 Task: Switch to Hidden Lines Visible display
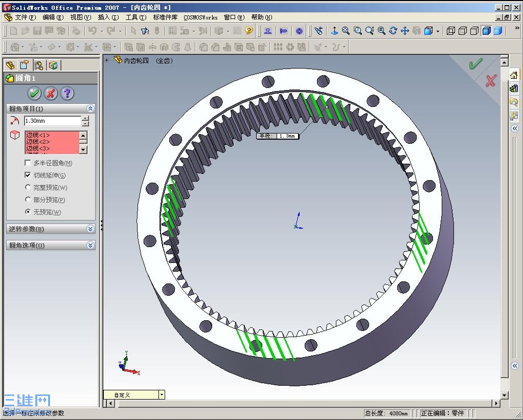463,31
